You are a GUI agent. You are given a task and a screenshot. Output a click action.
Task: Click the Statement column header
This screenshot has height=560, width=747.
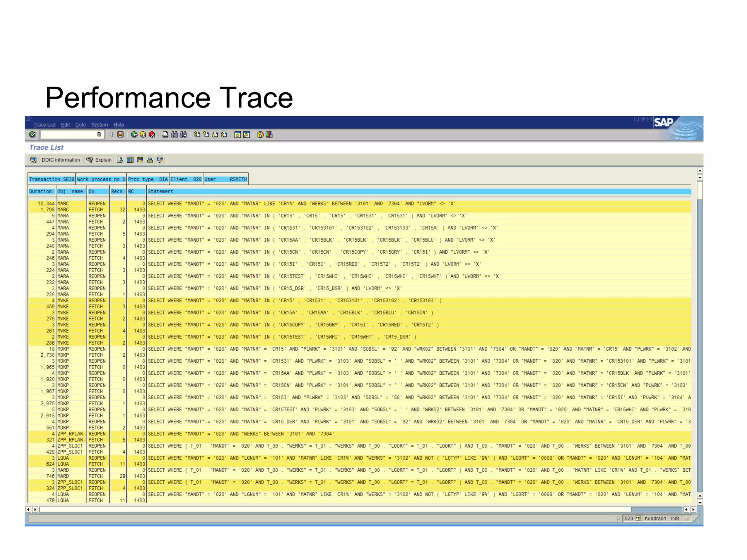pos(419,191)
